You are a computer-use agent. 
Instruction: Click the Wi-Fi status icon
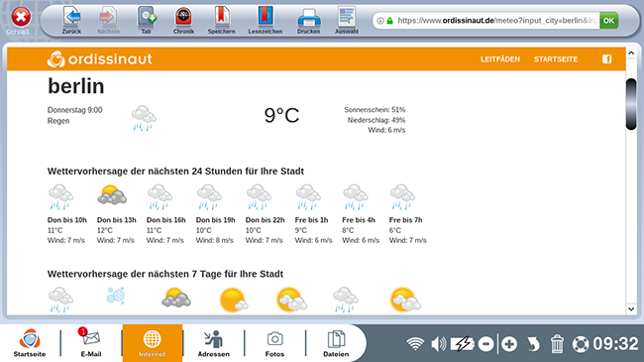(x=415, y=344)
